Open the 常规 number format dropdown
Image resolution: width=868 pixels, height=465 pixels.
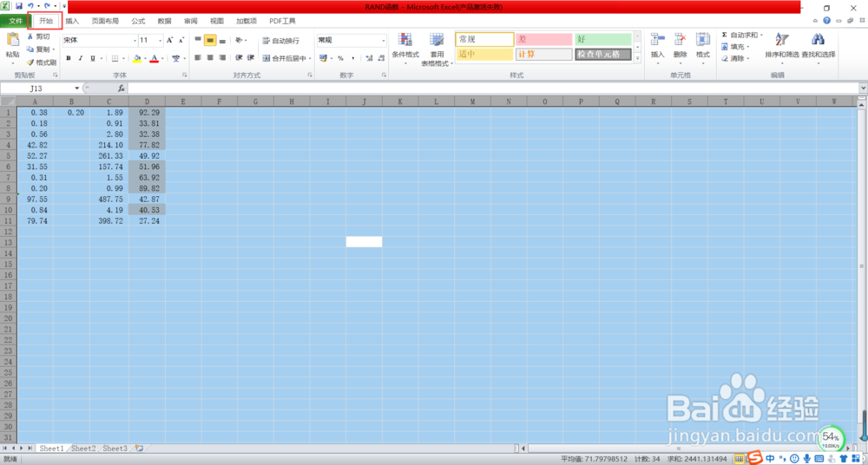384,41
